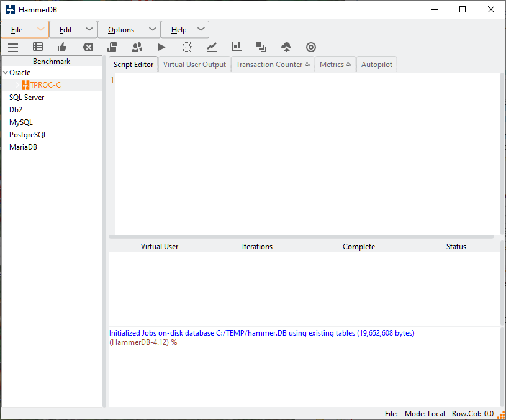This screenshot has height=420, width=506.
Task: Open the hamburger options menu icon
Action: click(x=13, y=47)
